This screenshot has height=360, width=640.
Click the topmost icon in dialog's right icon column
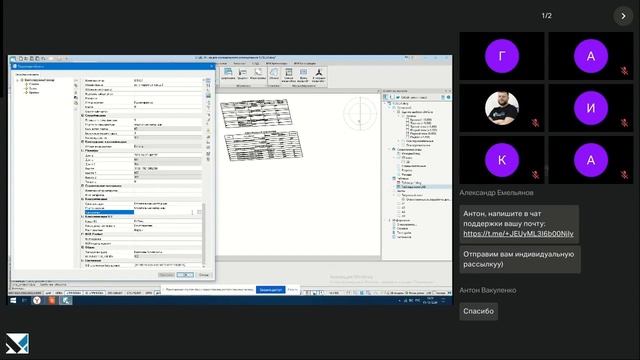[209, 80]
